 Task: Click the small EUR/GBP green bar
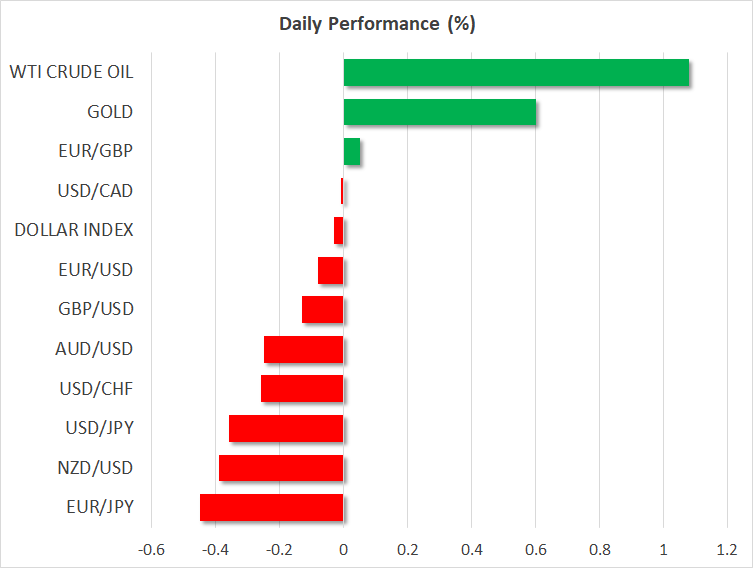pyautogui.click(x=352, y=152)
